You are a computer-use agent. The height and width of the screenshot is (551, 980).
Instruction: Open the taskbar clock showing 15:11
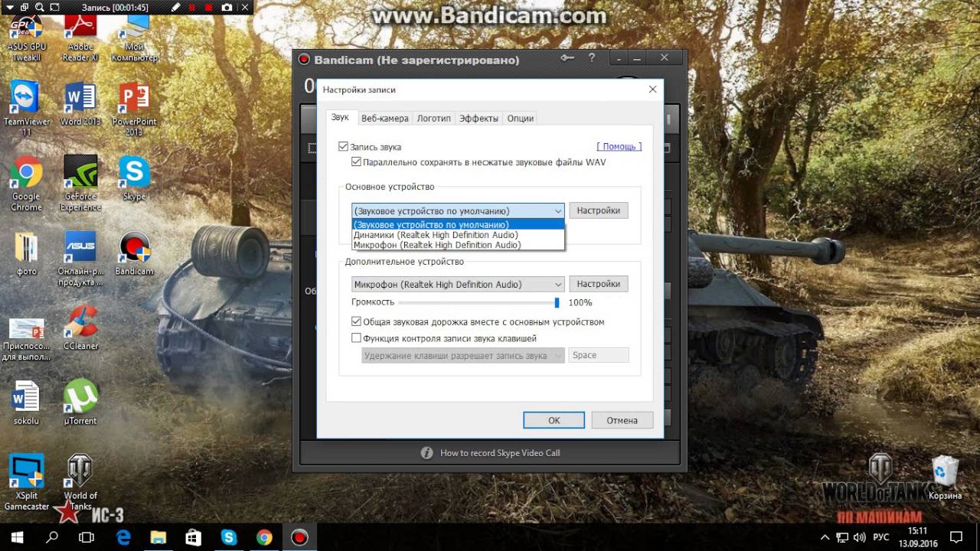point(917,537)
